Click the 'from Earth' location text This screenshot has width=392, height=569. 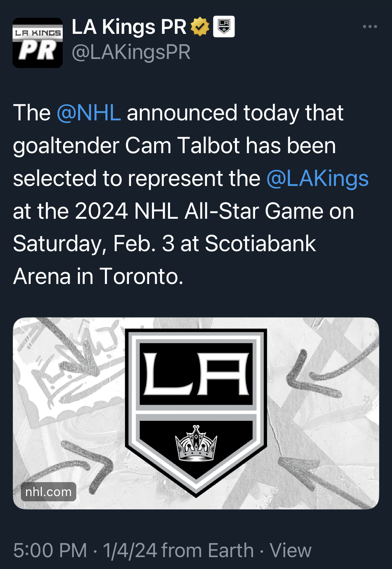[x=208, y=551]
